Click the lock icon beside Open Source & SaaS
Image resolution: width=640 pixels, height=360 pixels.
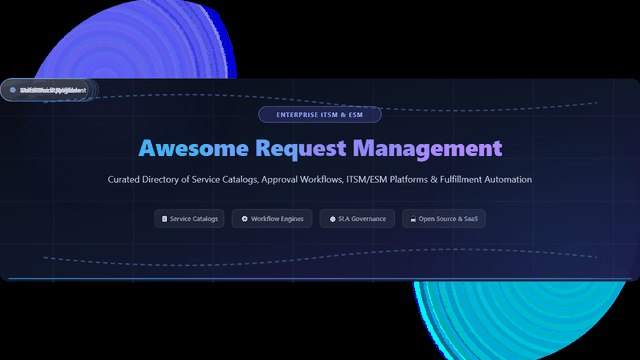[x=413, y=219]
